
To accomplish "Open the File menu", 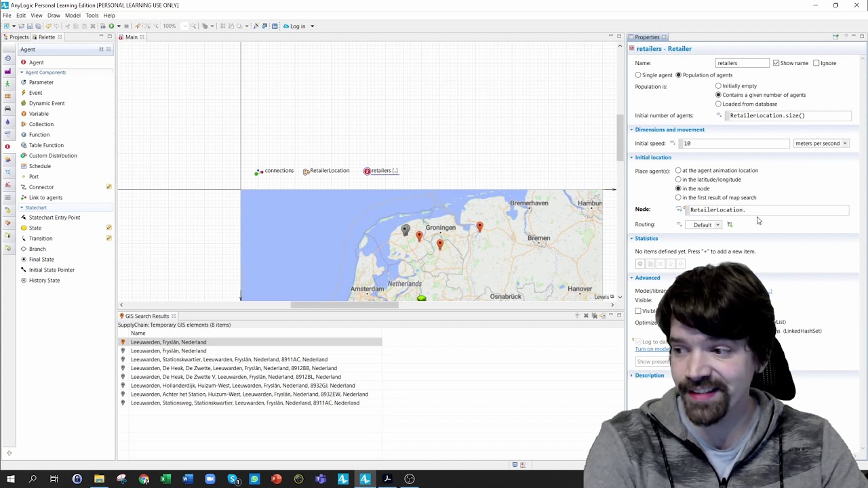I will click(x=7, y=16).
